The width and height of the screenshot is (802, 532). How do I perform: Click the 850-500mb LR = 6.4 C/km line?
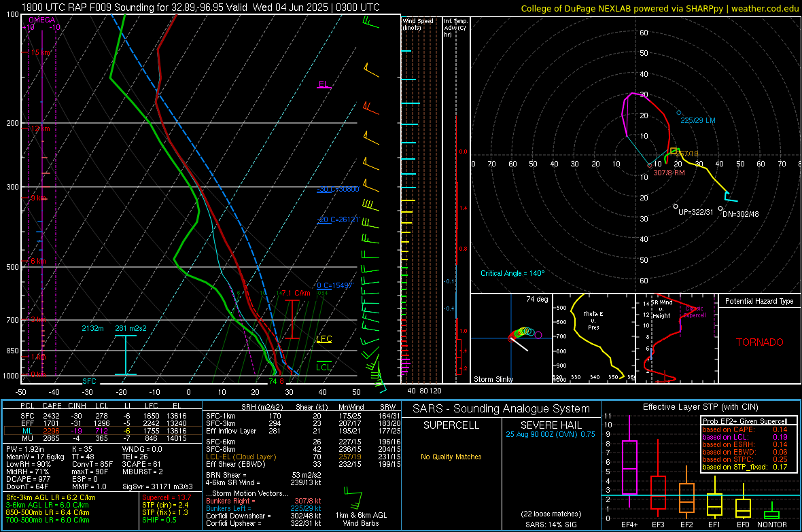[x=48, y=512]
